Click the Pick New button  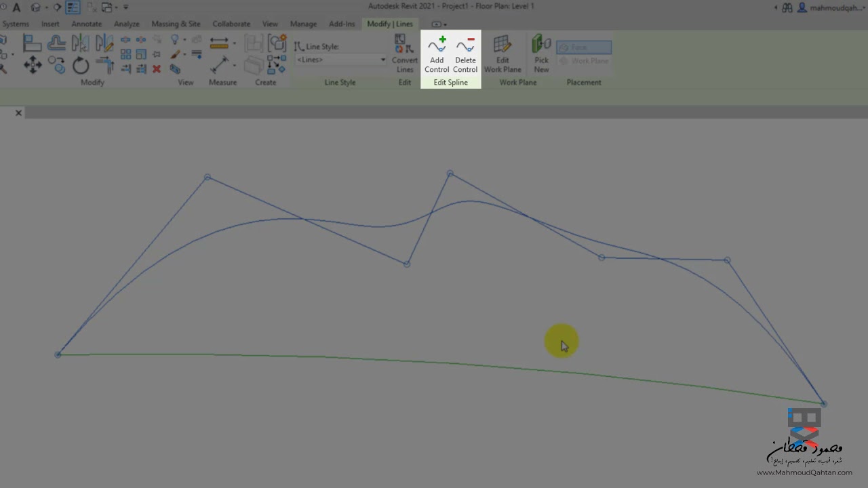[x=541, y=54]
